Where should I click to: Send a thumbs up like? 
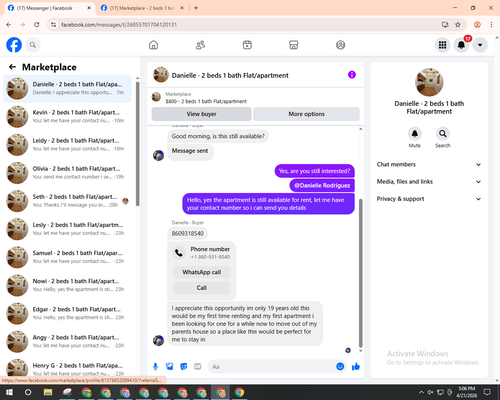[356, 367]
